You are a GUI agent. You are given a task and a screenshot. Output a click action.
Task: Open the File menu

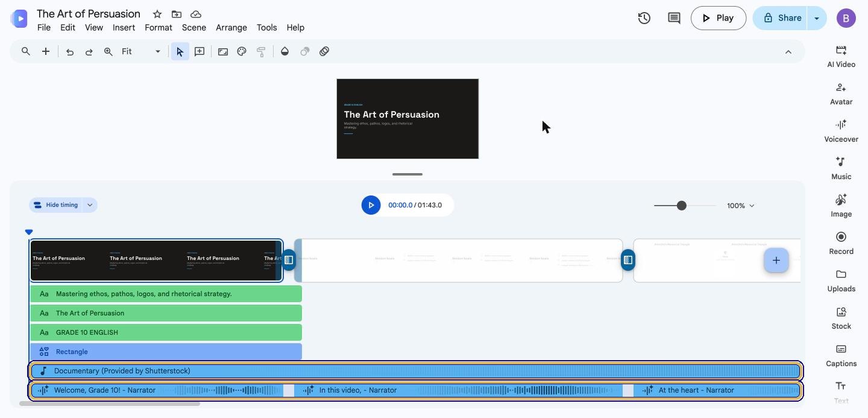click(44, 28)
